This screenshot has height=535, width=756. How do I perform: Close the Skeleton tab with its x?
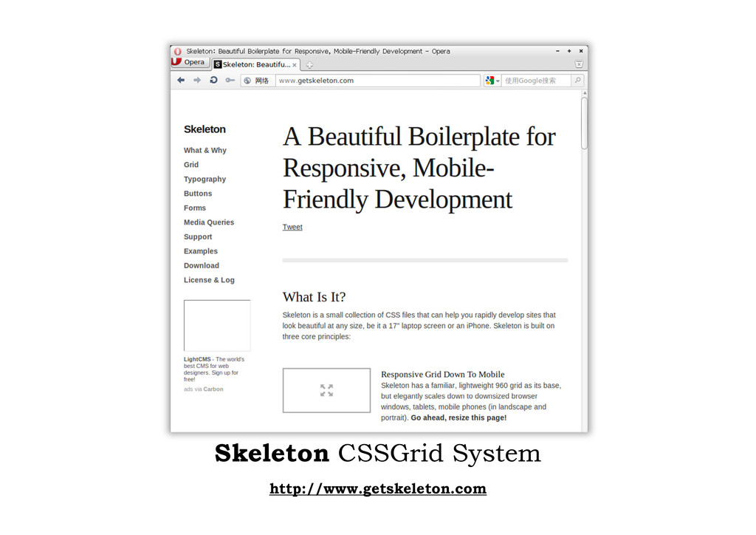(x=295, y=64)
